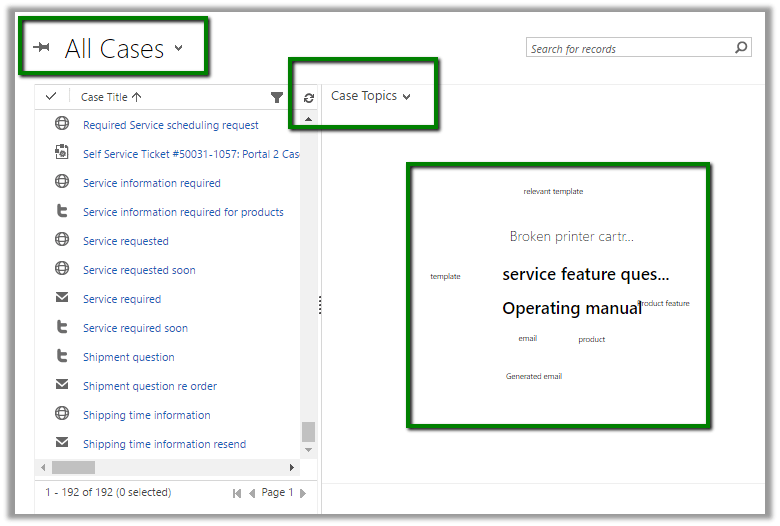Click the portal icon for Self Service Ticket
780x526 pixels.
[62, 153]
